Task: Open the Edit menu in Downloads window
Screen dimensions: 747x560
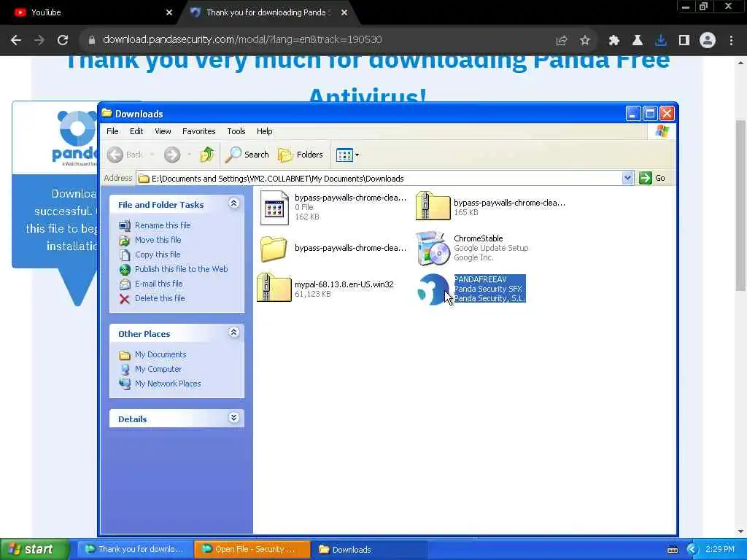Action: (136, 131)
